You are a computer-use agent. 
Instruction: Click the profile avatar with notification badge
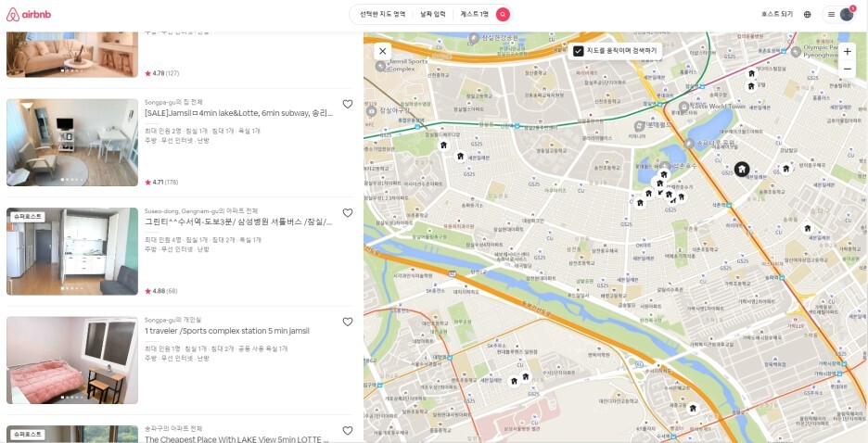847,15
